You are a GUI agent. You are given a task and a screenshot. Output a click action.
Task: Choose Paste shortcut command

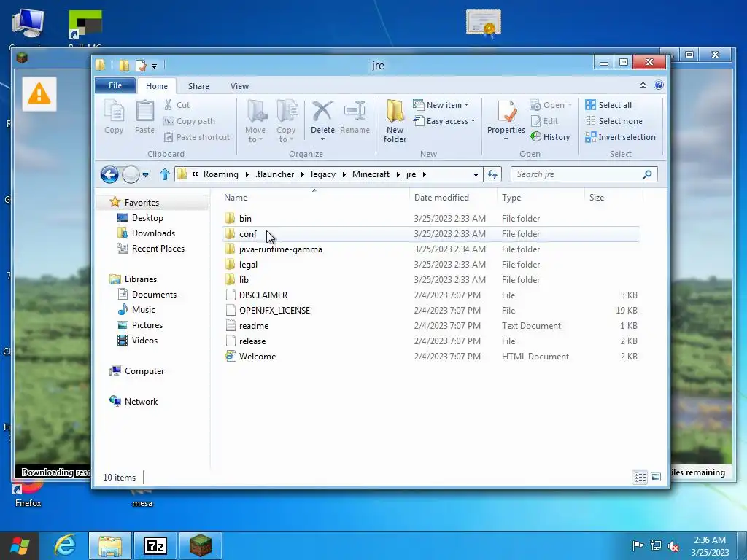pyautogui.click(x=197, y=137)
